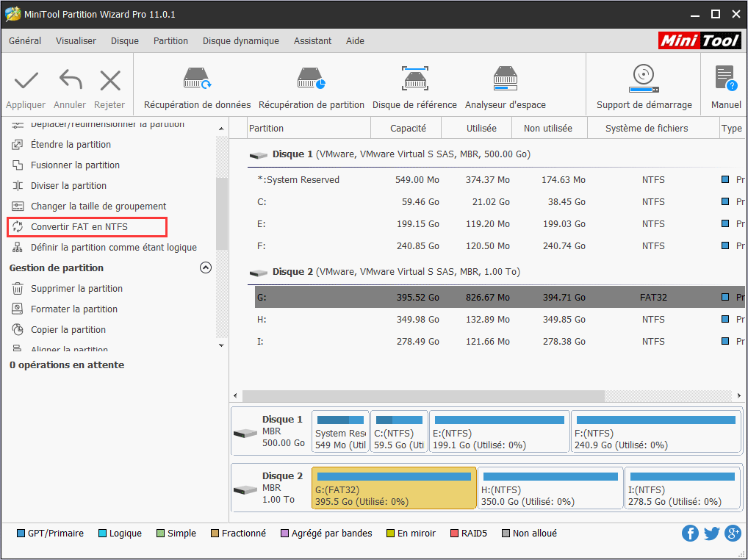The height and width of the screenshot is (560, 748).
Task: Select G:(FAT32) block in disk map
Action: point(394,488)
